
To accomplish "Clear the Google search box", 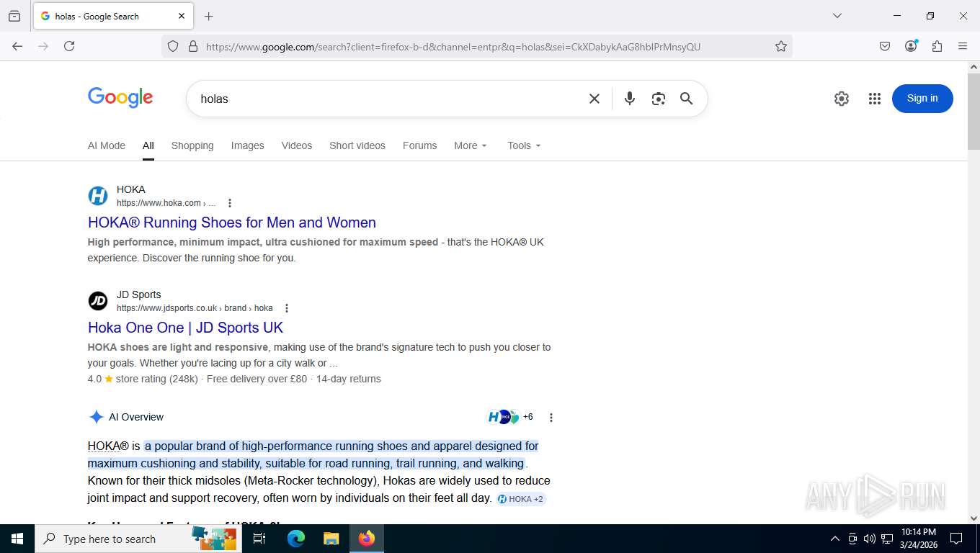I will click(594, 99).
